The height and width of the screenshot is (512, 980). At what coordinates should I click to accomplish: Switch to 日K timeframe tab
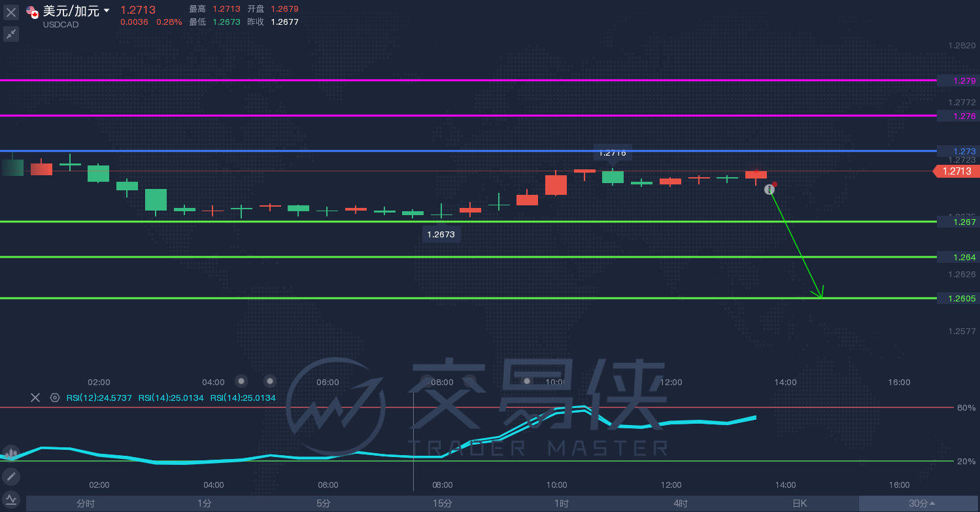pyautogui.click(x=800, y=503)
